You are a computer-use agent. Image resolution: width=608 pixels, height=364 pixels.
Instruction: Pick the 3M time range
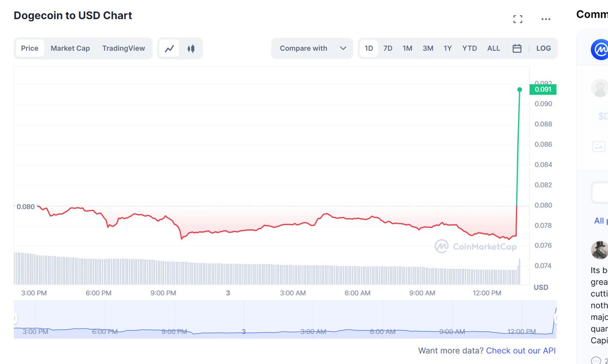[x=428, y=49]
